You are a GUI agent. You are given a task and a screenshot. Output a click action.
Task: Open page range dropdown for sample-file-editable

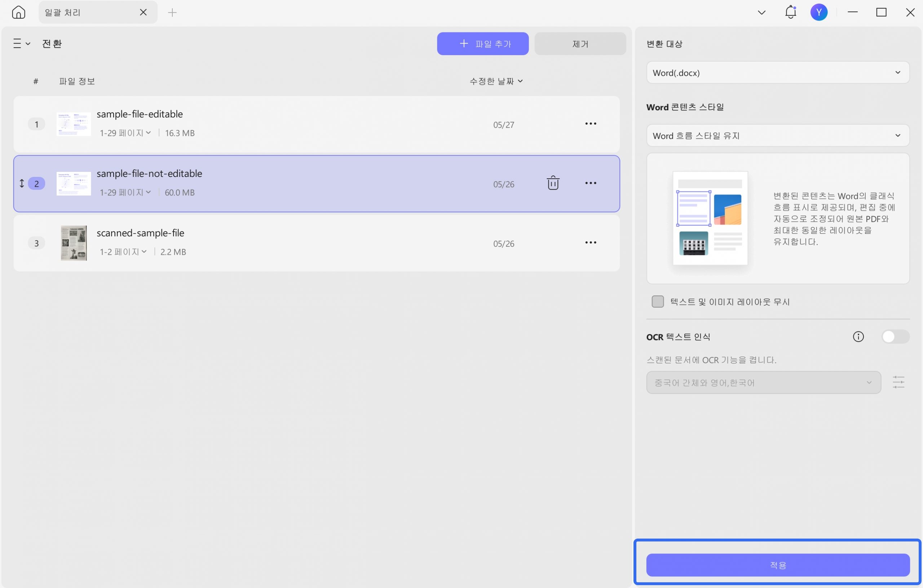point(125,133)
